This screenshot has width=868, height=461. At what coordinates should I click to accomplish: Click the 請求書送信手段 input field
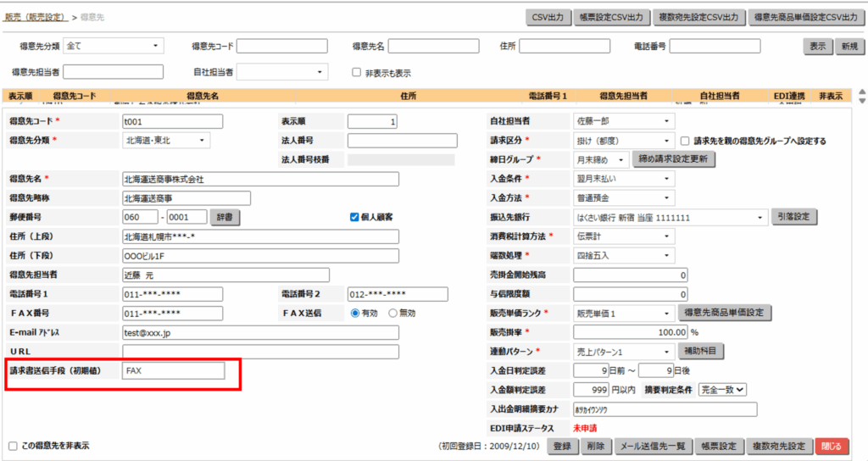point(174,370)
